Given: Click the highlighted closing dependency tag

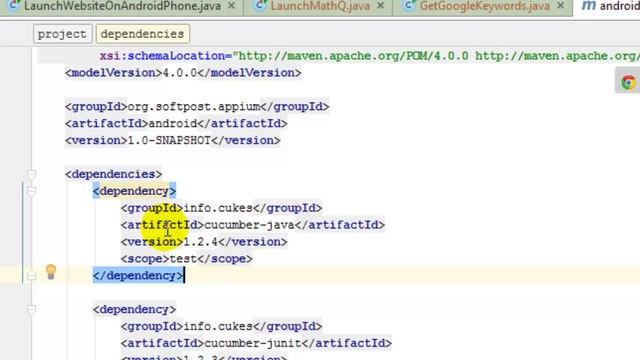Looking at the screenshot, I should click(x=138, y=276).
